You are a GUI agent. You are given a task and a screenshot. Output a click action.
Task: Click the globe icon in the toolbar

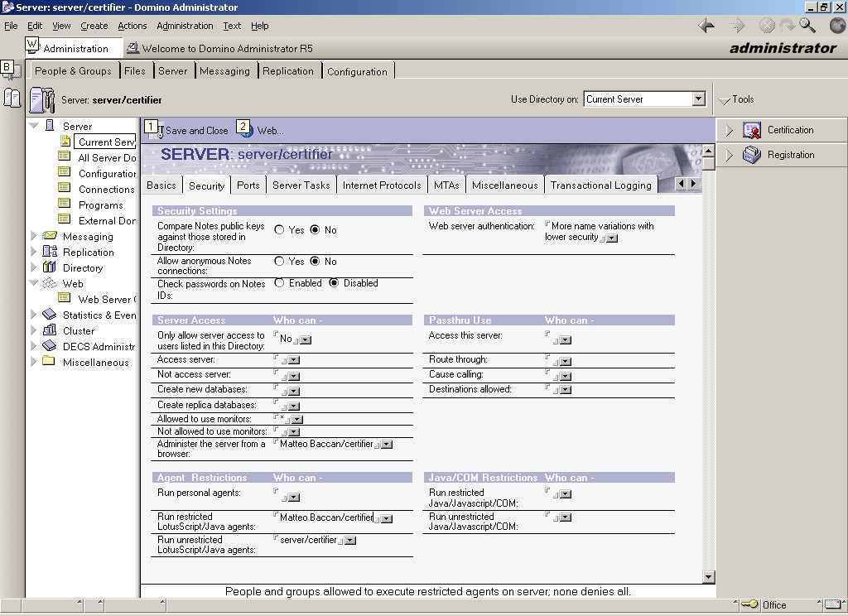point(837,26)
